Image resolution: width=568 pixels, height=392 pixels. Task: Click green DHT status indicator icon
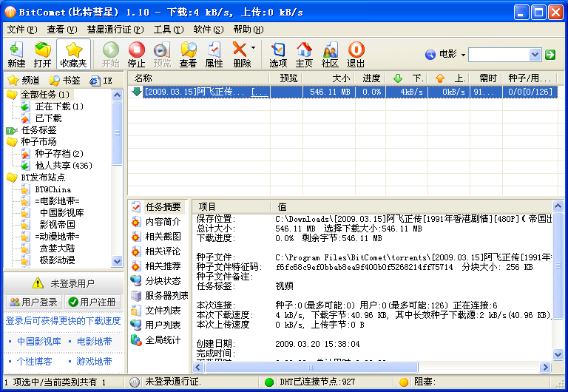pos(269,382)
